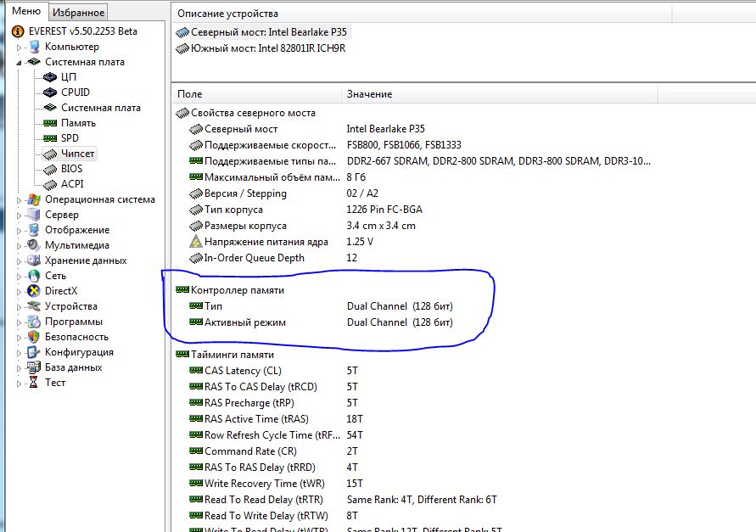The width and height of the screenshot is (756, 532).
Task: Click the CPUID chip icon
Action: point(50,92)
